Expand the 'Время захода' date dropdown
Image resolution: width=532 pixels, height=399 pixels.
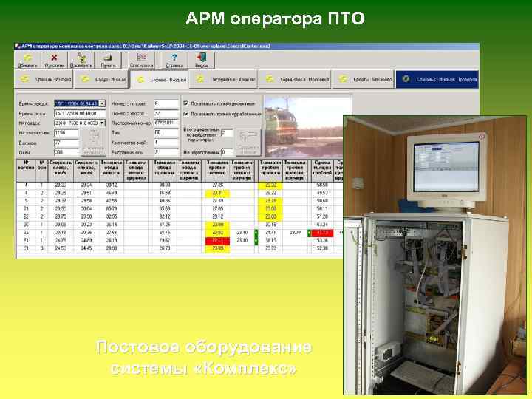click(x=103, y=103)
